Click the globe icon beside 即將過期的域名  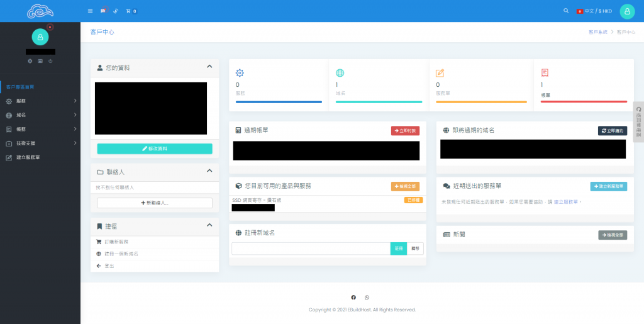pos(446,130)
